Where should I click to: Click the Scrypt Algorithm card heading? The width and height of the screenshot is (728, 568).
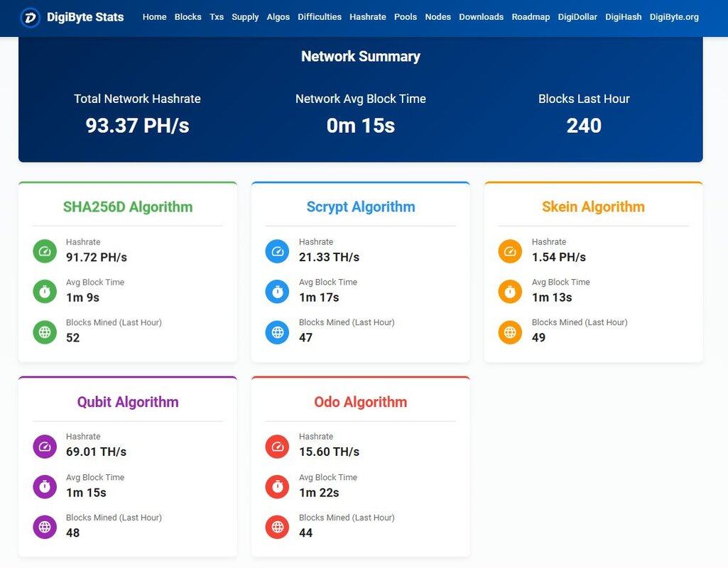361,207
